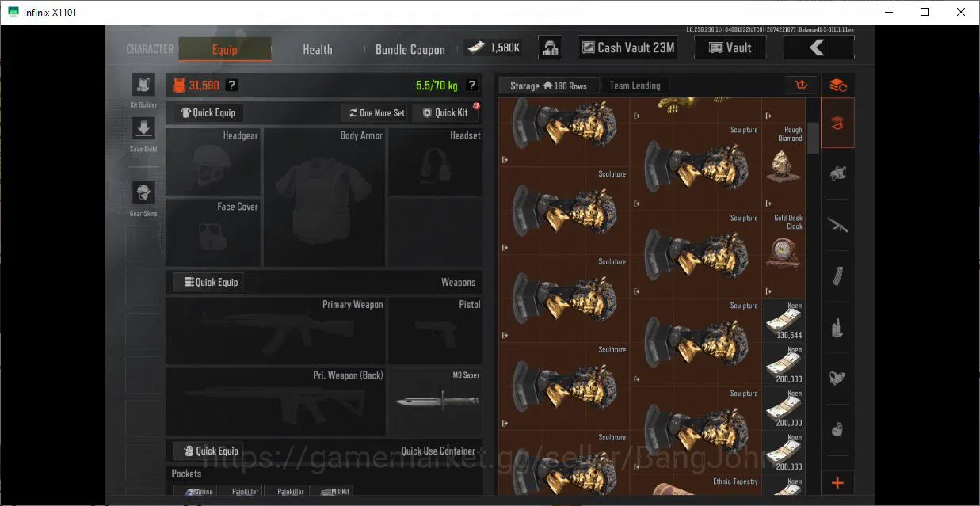
Task: Filter storage by rifle weapons icon
Action: click(x=837, y=225)
